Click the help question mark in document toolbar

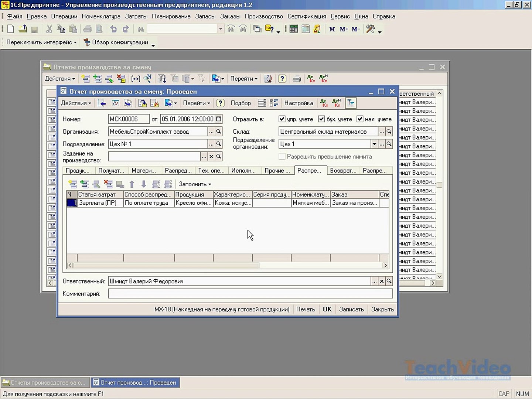[x=220, y=103]
